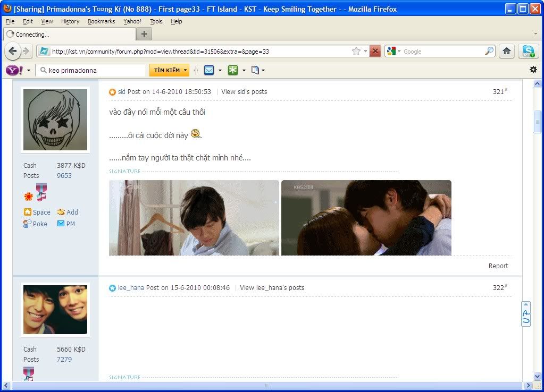Open the History menu
This screenshot has height=392, width=544.
[70, 21]
